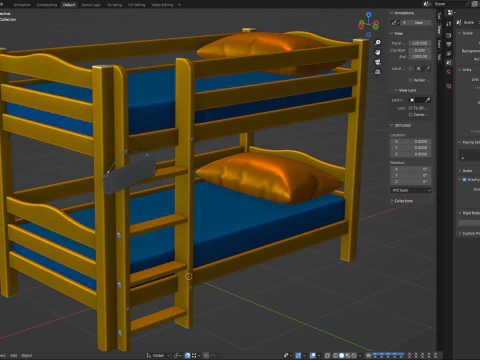This screenshot has width=480, height=360.
Task: Open the View Layer properties tab icon
Action: (449, 53)
